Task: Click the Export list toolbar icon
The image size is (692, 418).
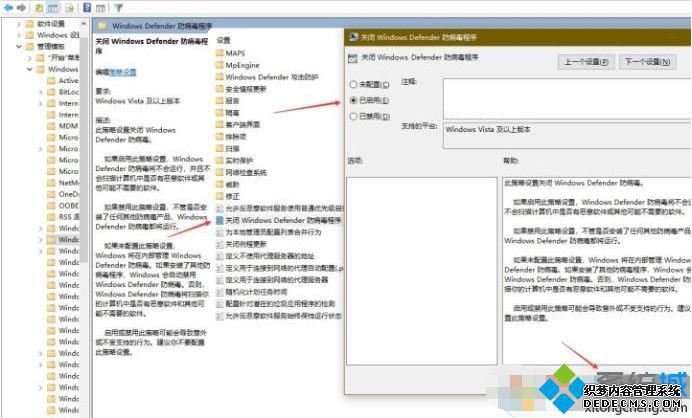Action: point(69,8)
